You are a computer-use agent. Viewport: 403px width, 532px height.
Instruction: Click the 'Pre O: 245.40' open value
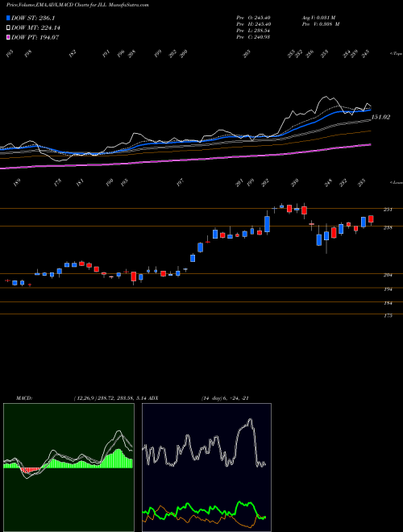[x=253, y=18]
